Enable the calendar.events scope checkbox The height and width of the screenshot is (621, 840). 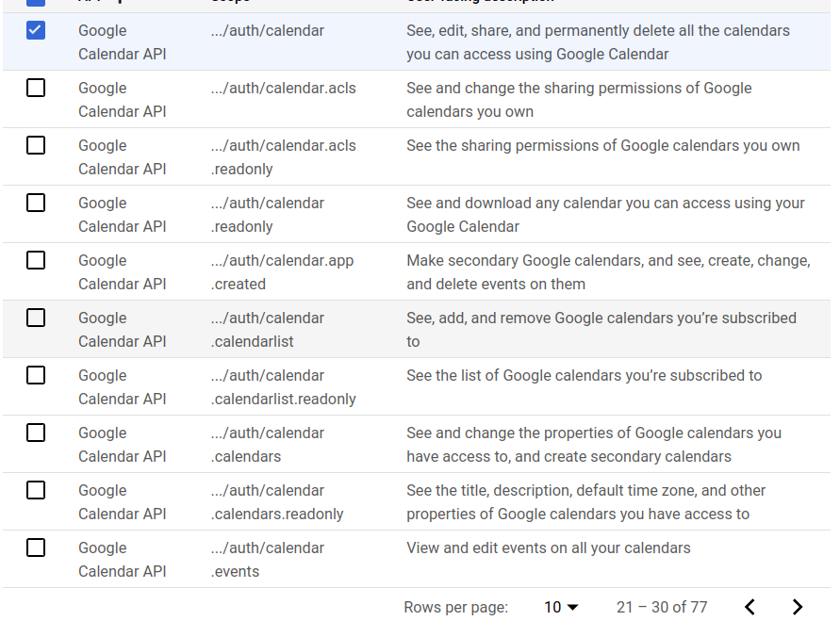coord(36,547)
